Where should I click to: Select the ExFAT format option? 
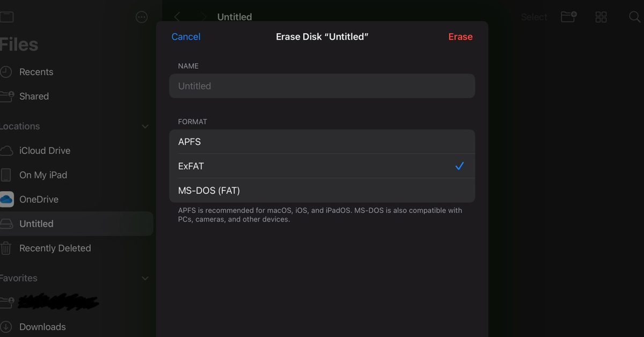(x=322, y=166)
